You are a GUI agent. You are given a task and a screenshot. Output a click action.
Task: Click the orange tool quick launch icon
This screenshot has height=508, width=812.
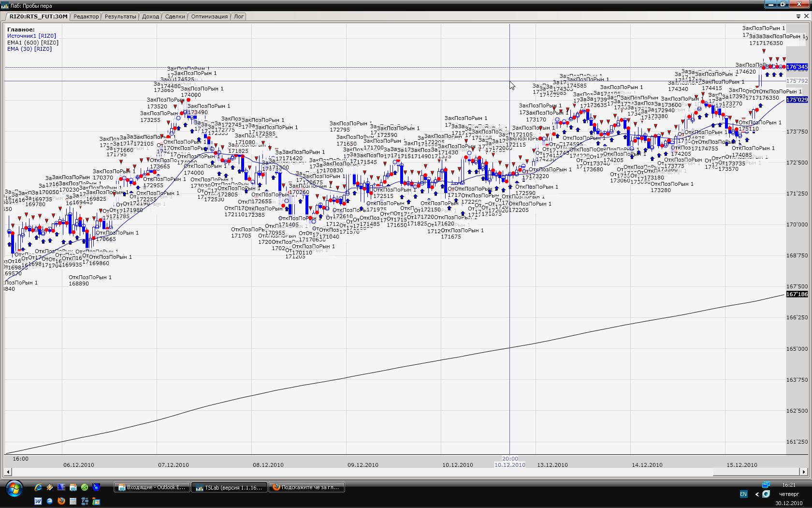click(x=50, y=488)
